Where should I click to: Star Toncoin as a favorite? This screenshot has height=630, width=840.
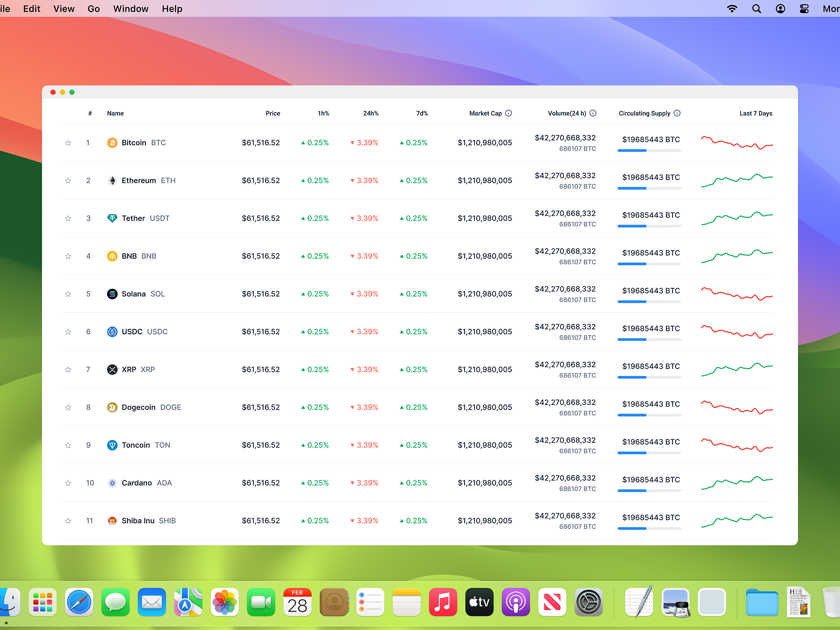pyautogui.click(x=68, y=445)
